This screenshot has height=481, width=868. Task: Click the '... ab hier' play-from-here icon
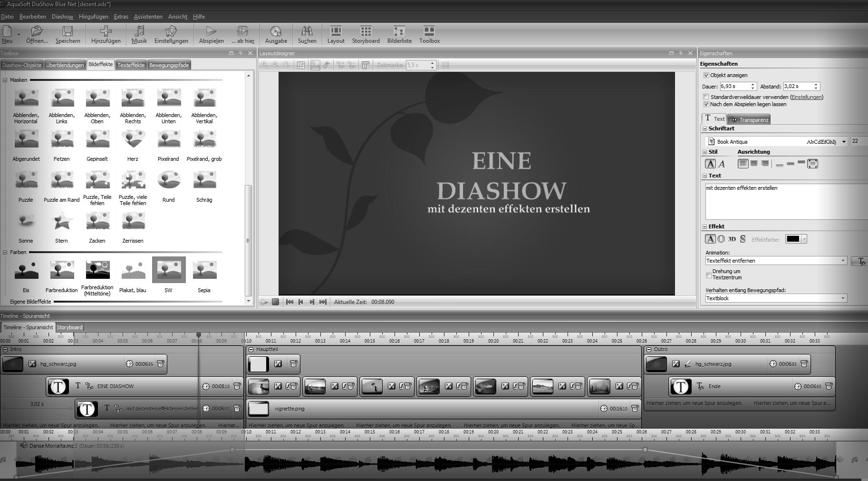pyautogui.click(x=242, y=31)
